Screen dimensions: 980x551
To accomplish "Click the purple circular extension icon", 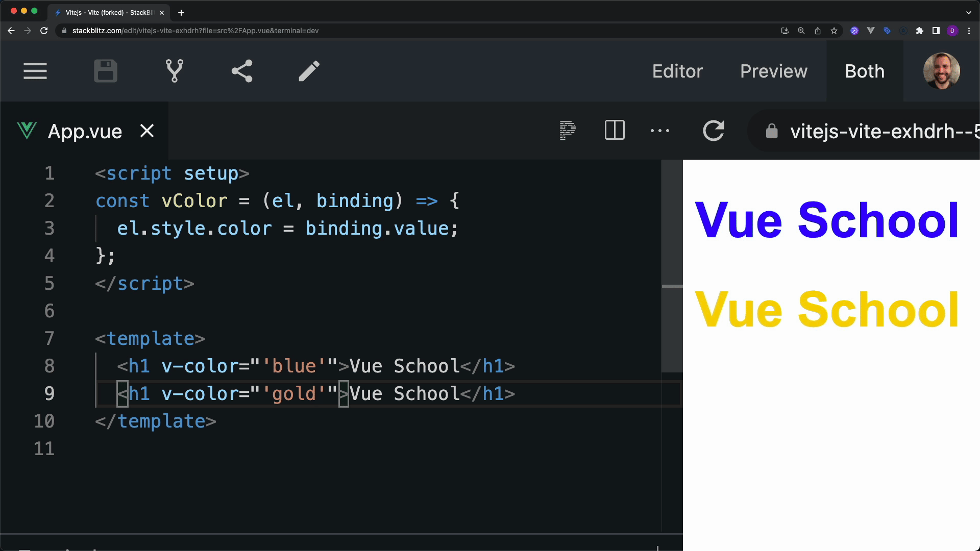I will [x=854, y=31].
